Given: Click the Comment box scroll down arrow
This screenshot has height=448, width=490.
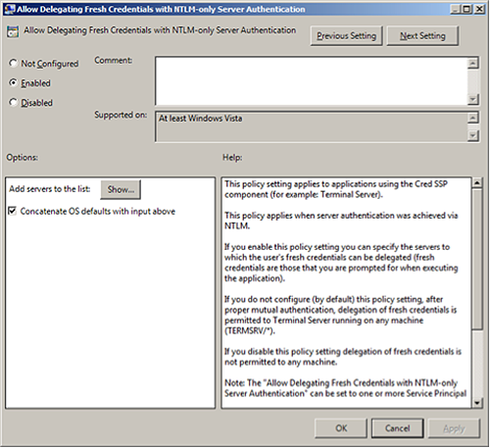Looking at the screenshot, I should 473,99.
